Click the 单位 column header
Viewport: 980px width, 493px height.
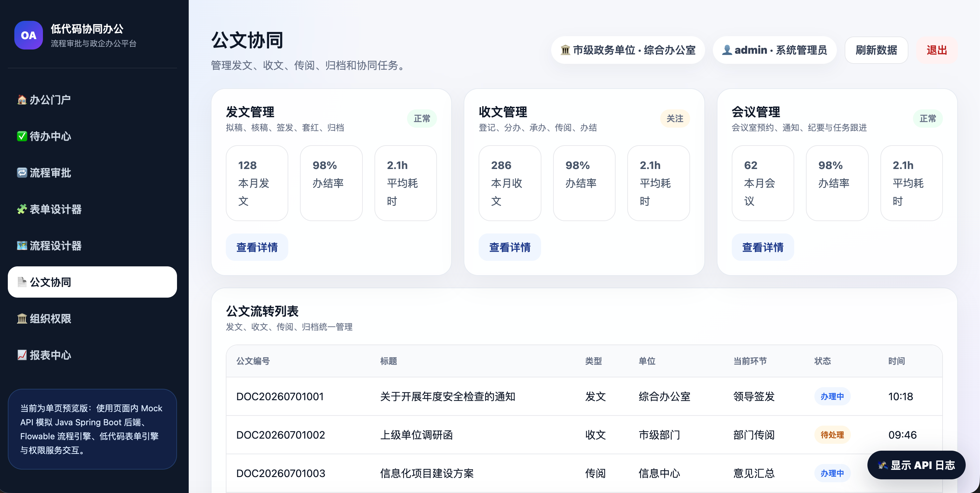click(647, 361)
